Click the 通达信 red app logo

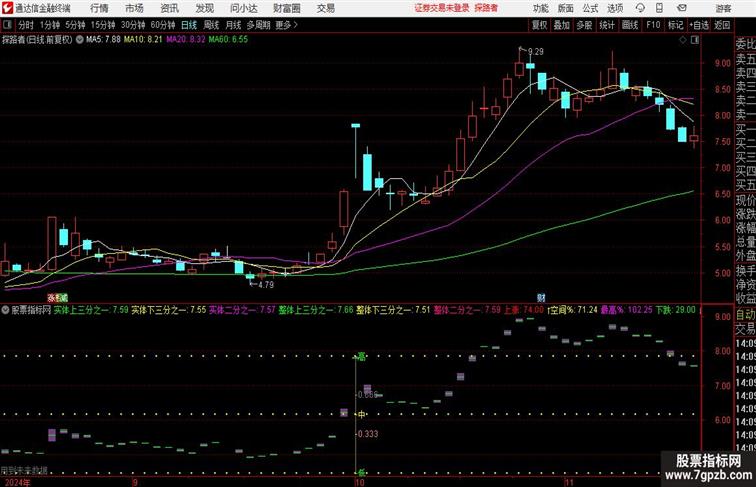pos(7,8)
